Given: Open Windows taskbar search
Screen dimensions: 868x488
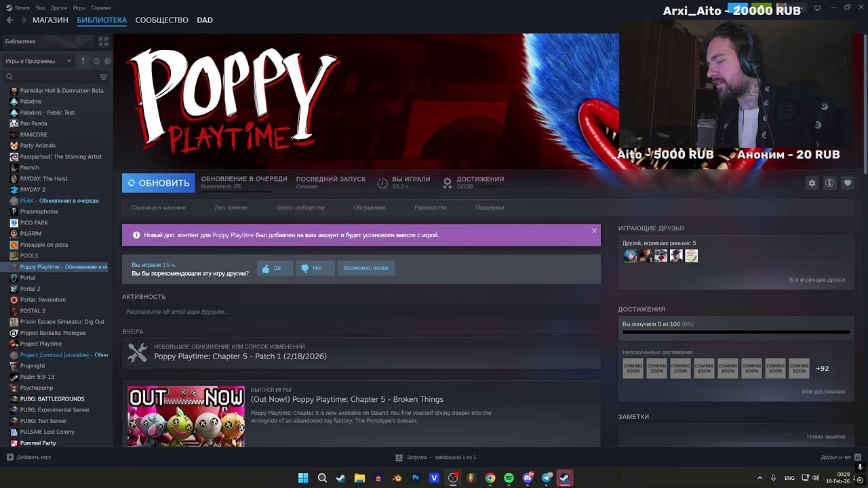Looking at the screenshot, I should [x=322, y=478].
